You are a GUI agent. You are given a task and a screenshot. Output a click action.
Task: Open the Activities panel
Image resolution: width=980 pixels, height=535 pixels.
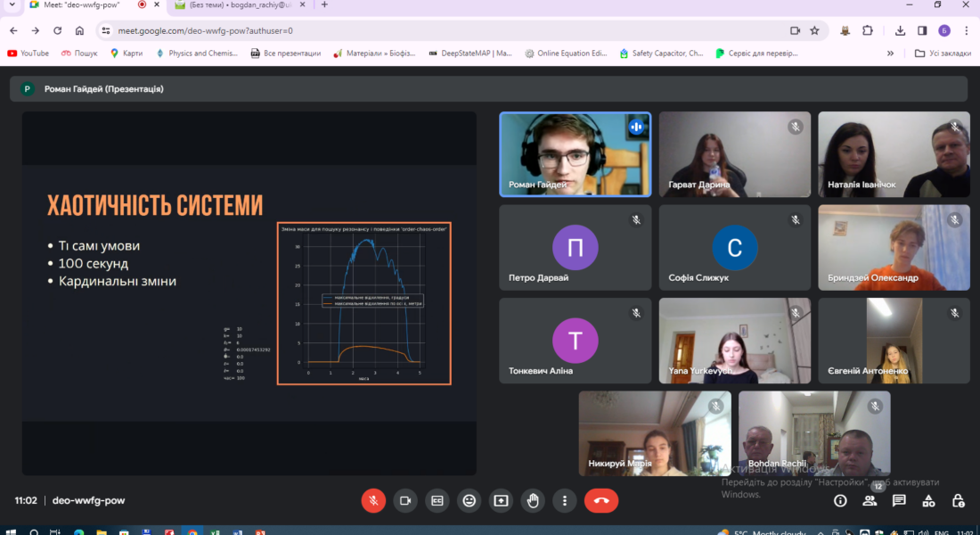coord(928,501)
